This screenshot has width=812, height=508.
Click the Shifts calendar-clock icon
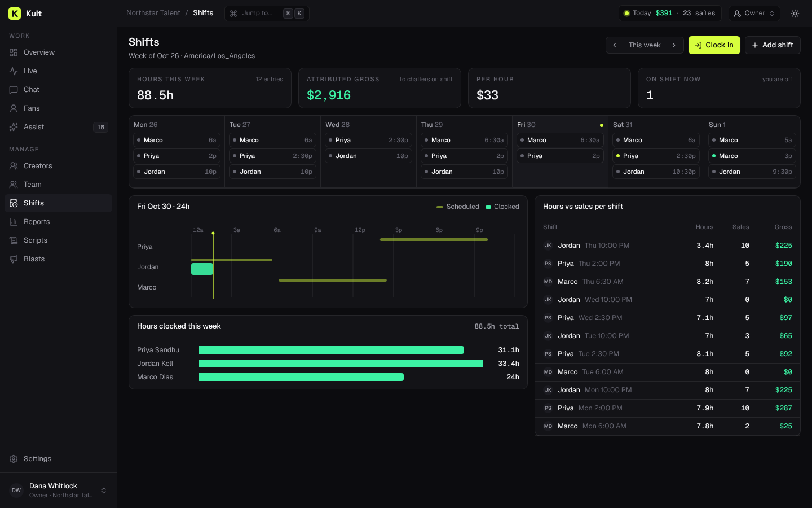pyautogui.click(x=14, y=203)
